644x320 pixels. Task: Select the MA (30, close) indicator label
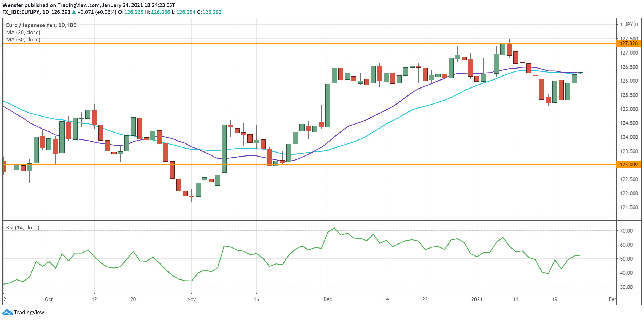coord(23,39)
